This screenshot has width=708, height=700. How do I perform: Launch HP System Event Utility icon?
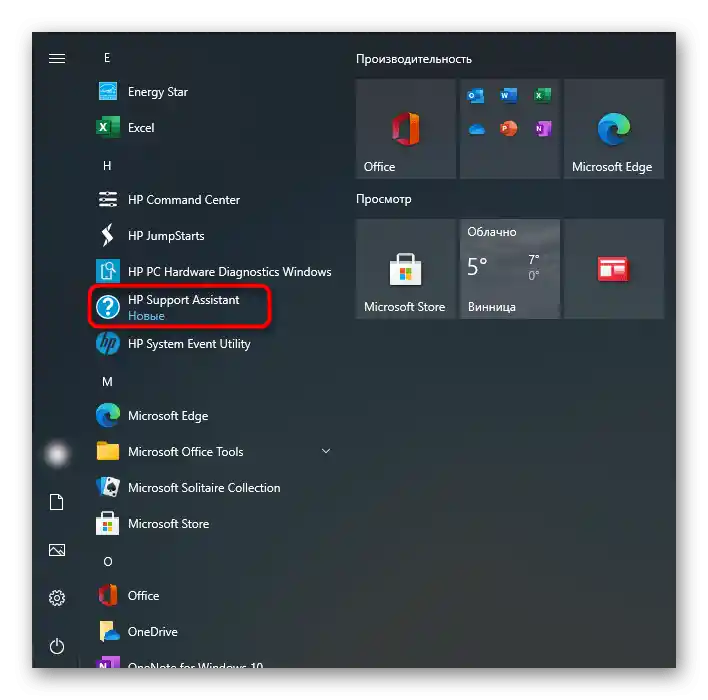click(x=108, y=343)
